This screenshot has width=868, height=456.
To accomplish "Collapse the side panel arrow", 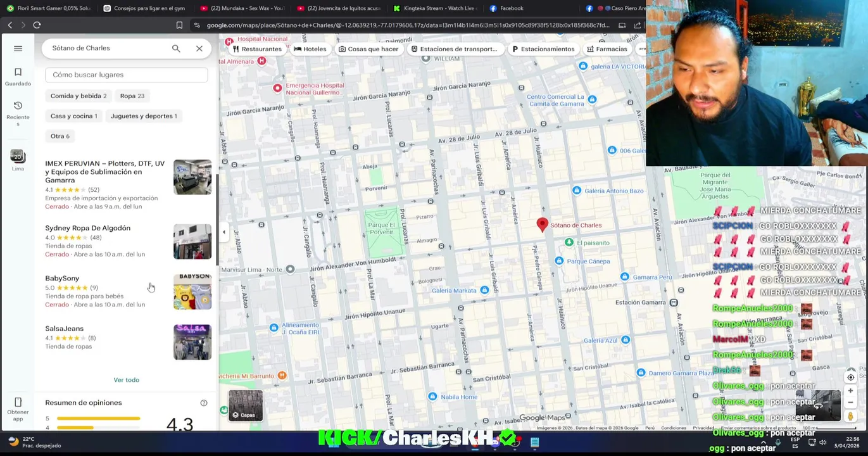I will pos(223,232).
